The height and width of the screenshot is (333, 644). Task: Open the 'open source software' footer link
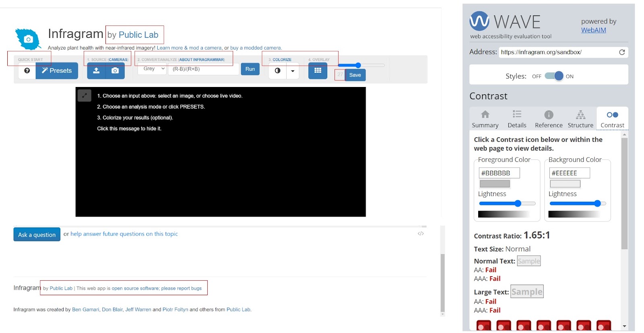pos(135,288)
